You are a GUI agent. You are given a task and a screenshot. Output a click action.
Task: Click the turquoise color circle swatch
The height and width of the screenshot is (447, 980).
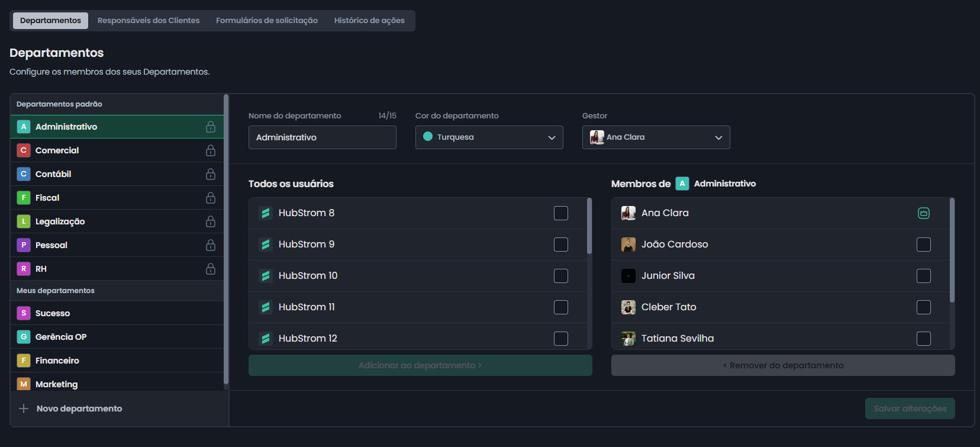[x=428, y=137]
